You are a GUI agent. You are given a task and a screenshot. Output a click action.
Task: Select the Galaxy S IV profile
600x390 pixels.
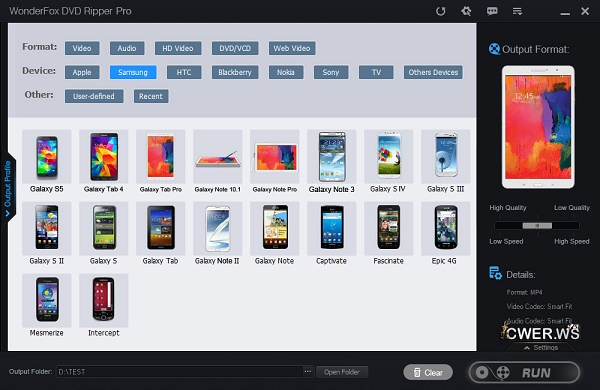point(389,162)
